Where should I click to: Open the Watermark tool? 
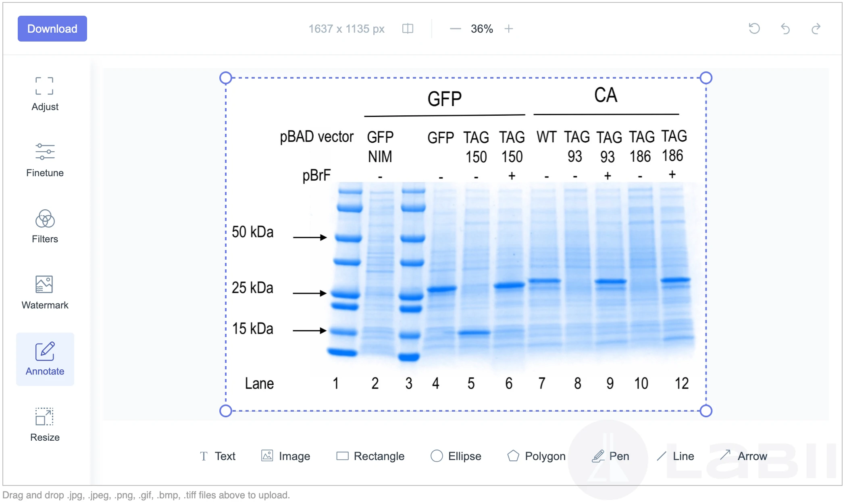45,293
